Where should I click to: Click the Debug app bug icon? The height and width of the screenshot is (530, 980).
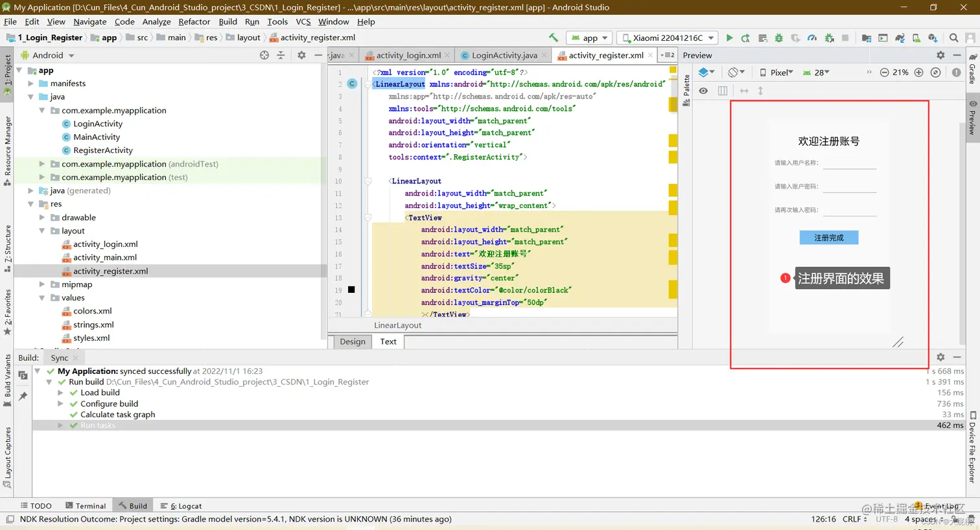pos(778,38)
